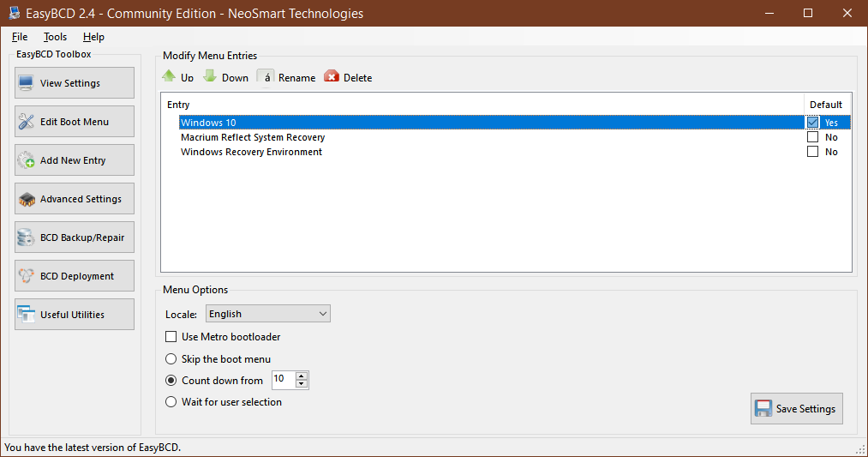Open the Help menu
This screenshot has height=457, width=868.
(x=93, y=37)
